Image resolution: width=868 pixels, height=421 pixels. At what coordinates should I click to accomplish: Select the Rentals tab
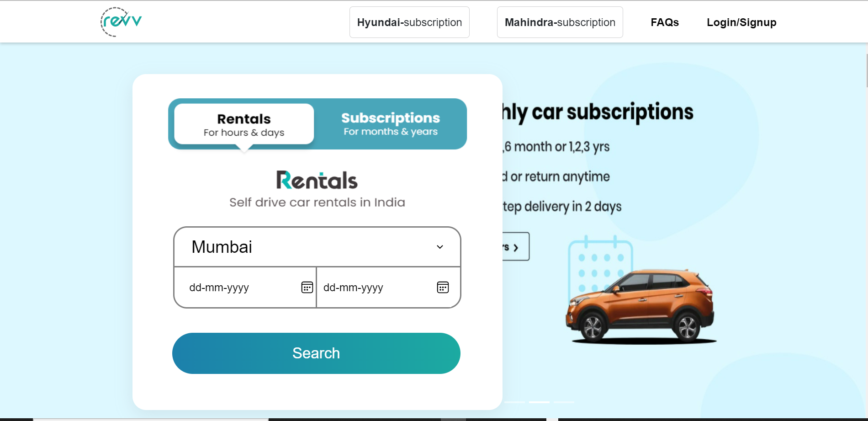(243, 123)
